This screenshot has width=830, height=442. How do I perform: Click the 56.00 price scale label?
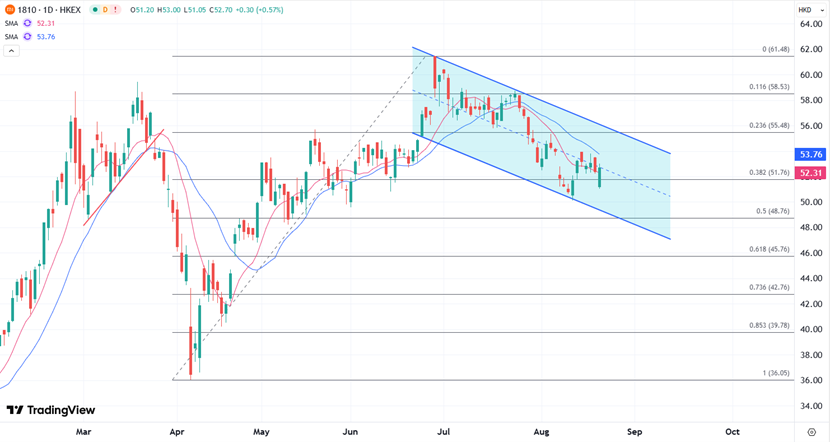[811, 126]
